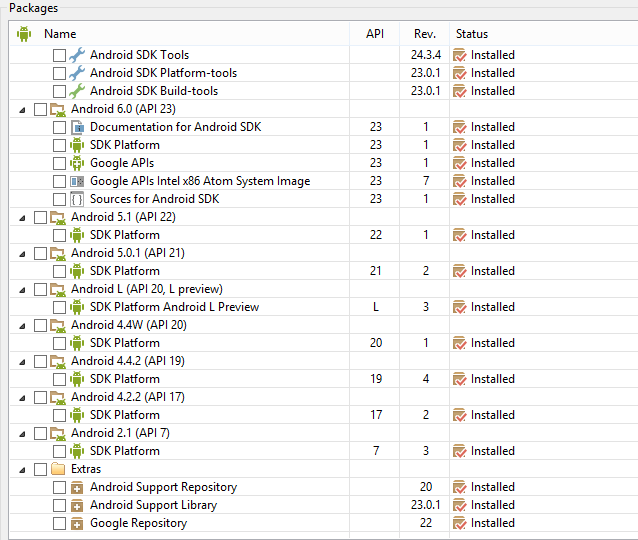638x540 pixels.
Task: Check the Android SDK Platform-tools checkbox
Action: click(x=59, y=73)
